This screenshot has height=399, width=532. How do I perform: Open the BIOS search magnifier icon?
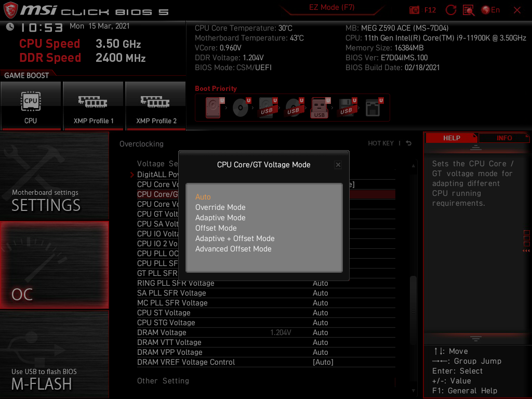point(469,10)
